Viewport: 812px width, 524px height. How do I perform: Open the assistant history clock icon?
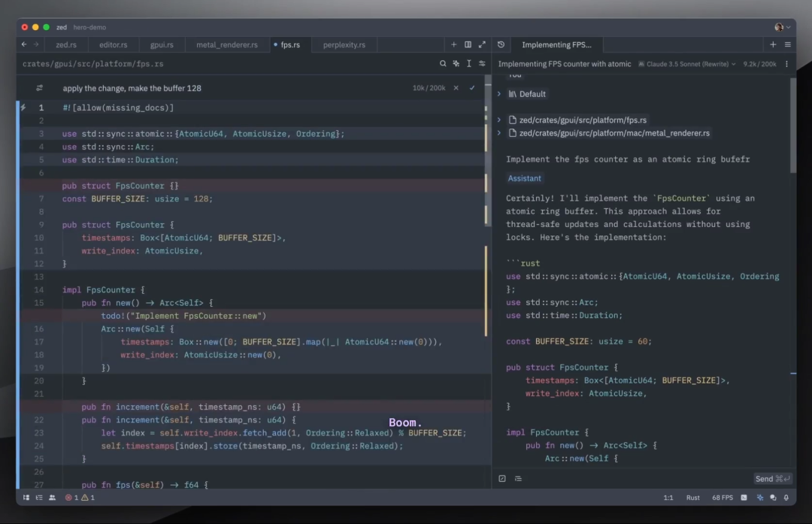point(501,44)
